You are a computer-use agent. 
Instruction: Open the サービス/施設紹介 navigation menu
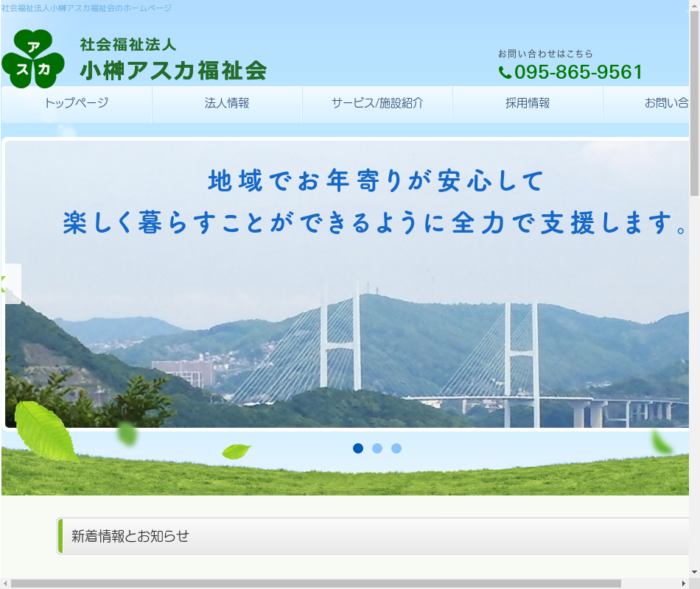tap(377, 104)
